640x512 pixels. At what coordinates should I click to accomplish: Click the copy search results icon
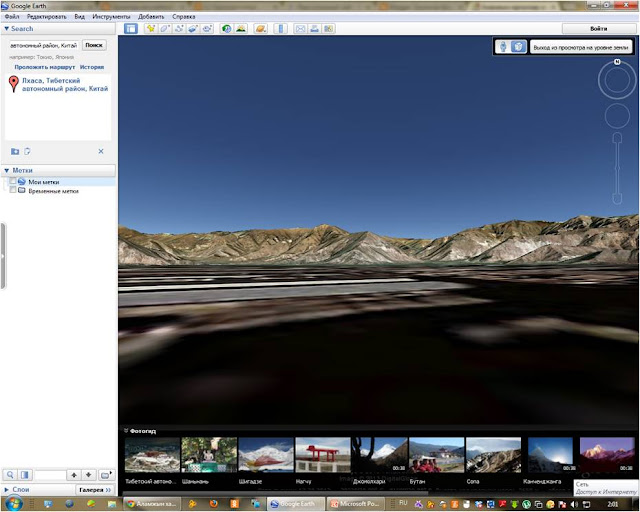[x=27, y=151]
